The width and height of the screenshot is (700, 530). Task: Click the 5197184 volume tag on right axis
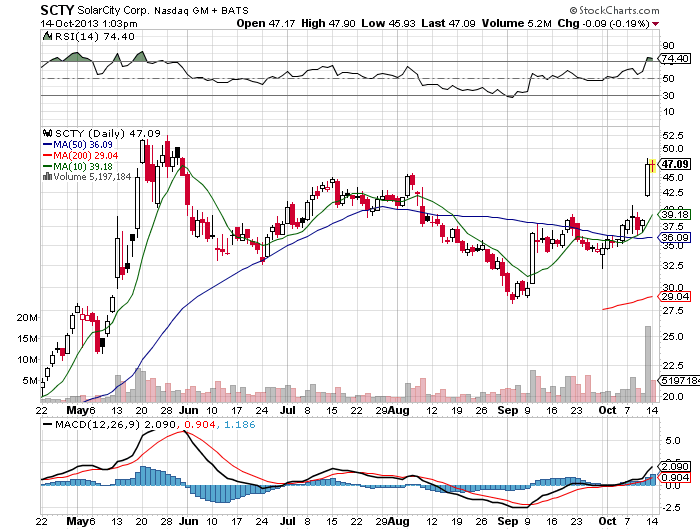click(679, 380)
